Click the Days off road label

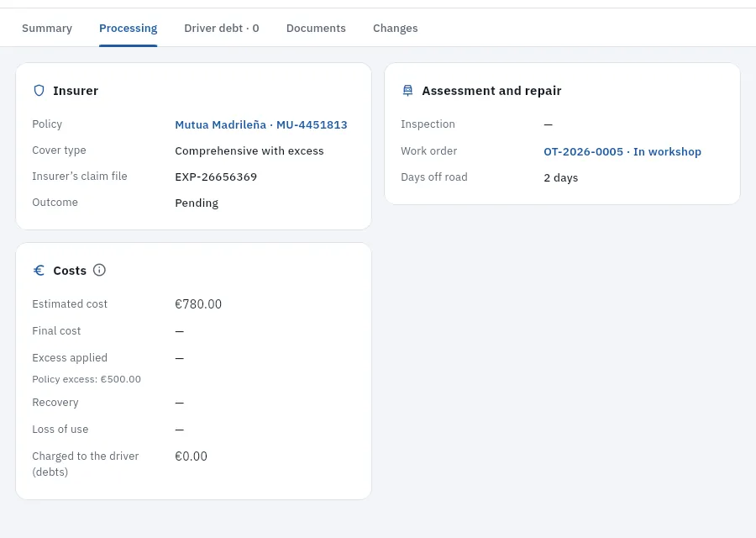pyautogui.click(x=434, y=177)
